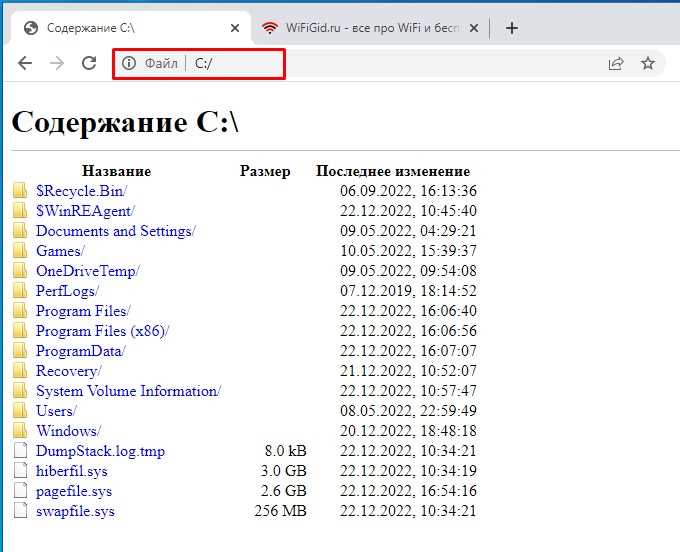The width and height of the screenshot is (680, 552).
Task: Share this page using the share icon
Action: pos(616,63)
